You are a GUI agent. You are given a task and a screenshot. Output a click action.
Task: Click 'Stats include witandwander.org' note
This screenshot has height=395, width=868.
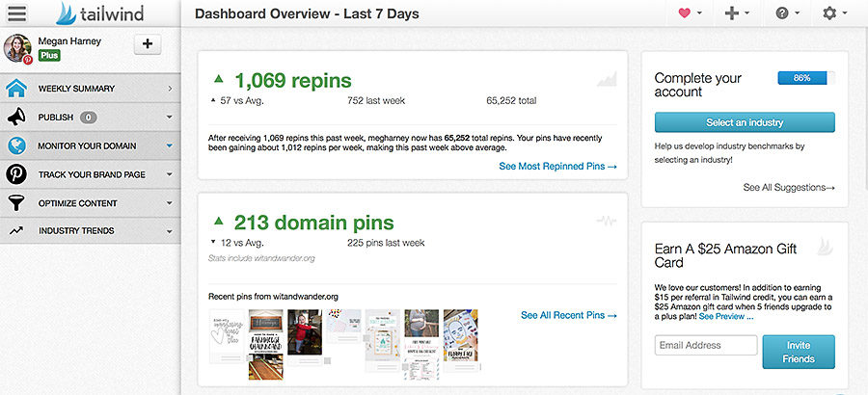coord(261,258)
